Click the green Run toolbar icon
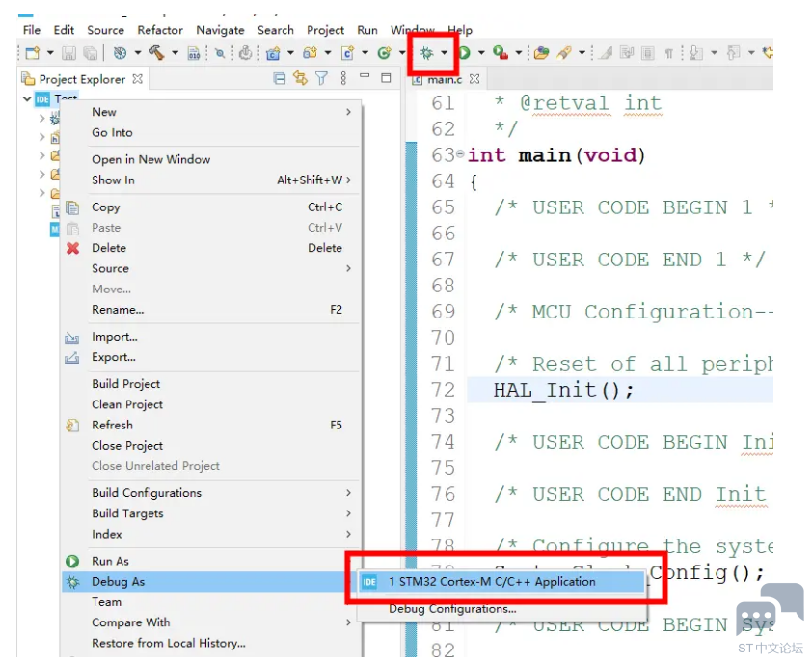The height and width of the screenshot is (663, 812). 464,53
